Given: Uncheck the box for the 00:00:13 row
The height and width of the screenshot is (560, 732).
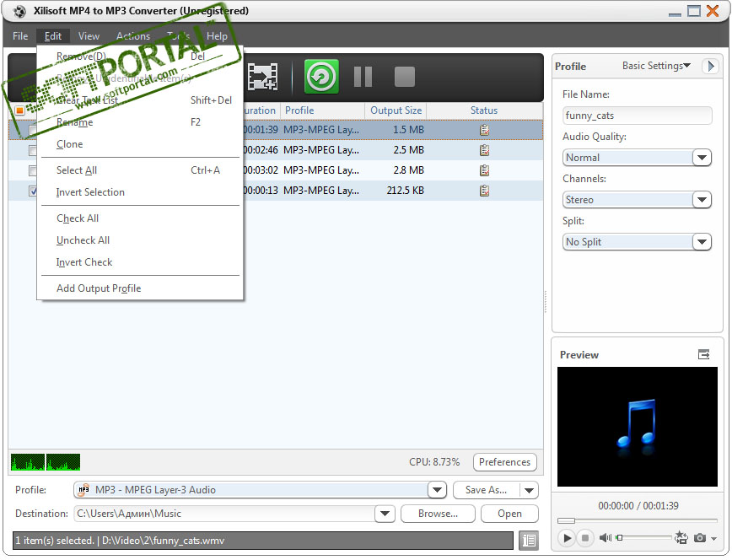Looking at the screenshot, I should pyautogui.click(x=33, y=191).
